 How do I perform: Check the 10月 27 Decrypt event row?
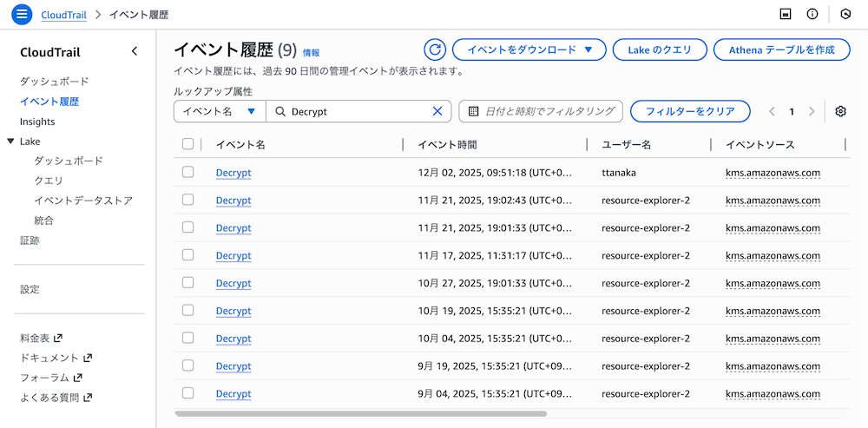188,283
